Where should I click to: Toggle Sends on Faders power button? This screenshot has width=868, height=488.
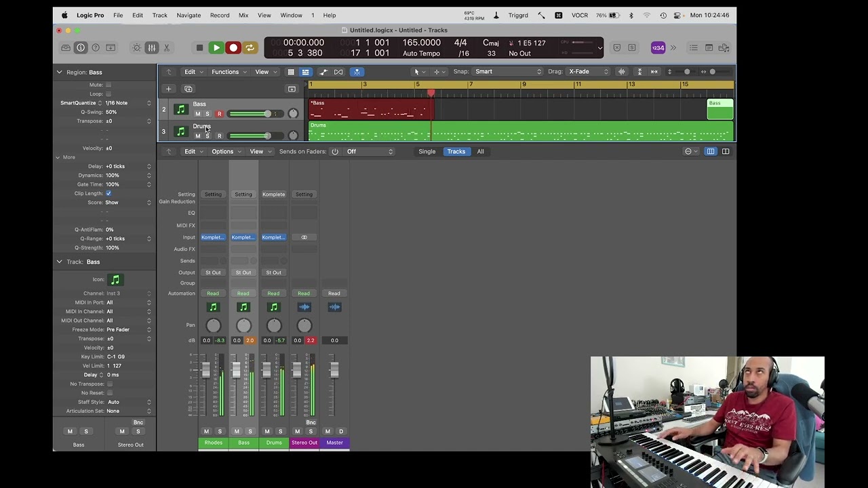tap(335, 152)
